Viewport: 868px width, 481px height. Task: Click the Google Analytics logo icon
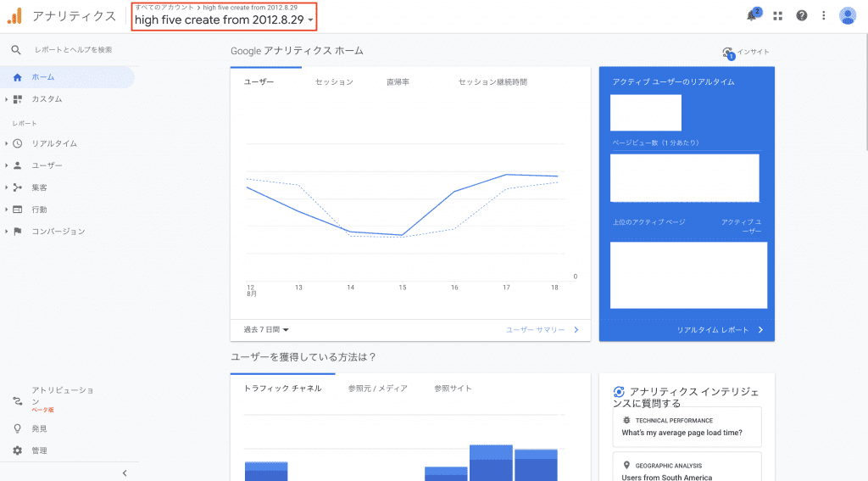click(14, 16)
